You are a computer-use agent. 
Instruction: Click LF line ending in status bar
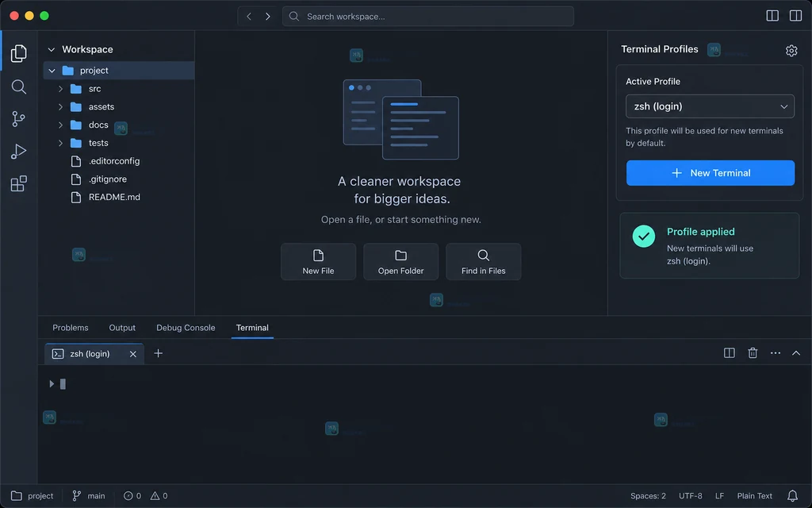(719, 496)
